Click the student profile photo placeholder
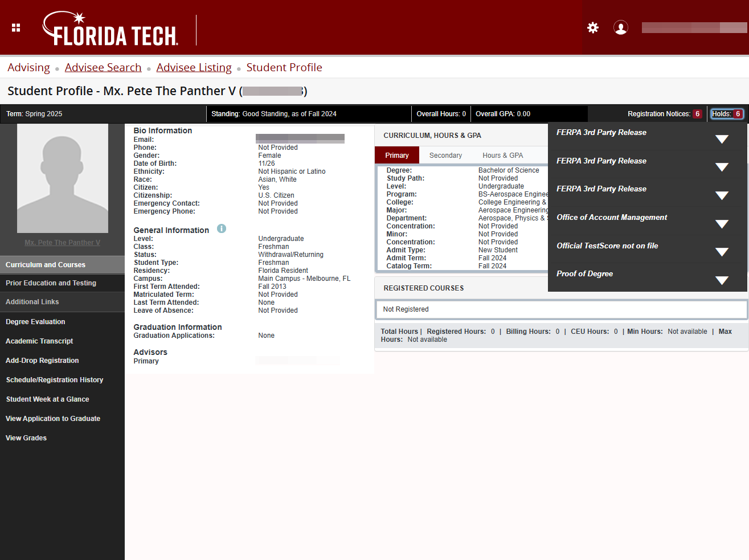749x560 pixels. (x=63, y=178)
